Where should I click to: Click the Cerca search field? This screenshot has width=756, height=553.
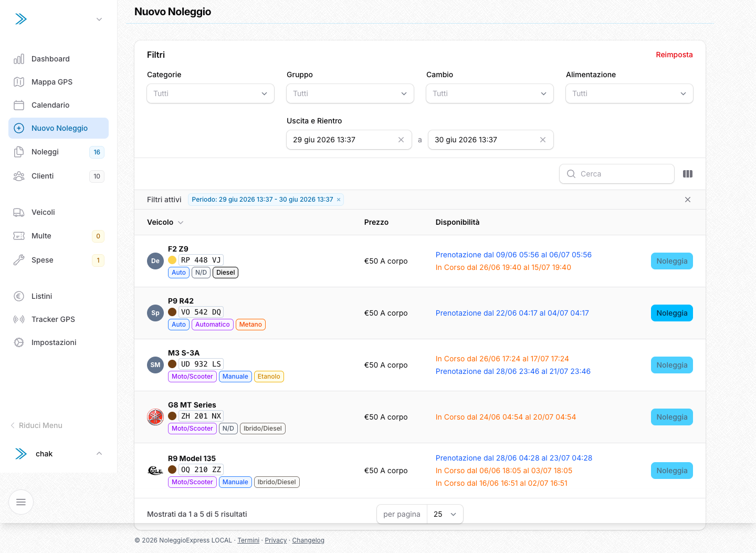click(x=617, y=174)
